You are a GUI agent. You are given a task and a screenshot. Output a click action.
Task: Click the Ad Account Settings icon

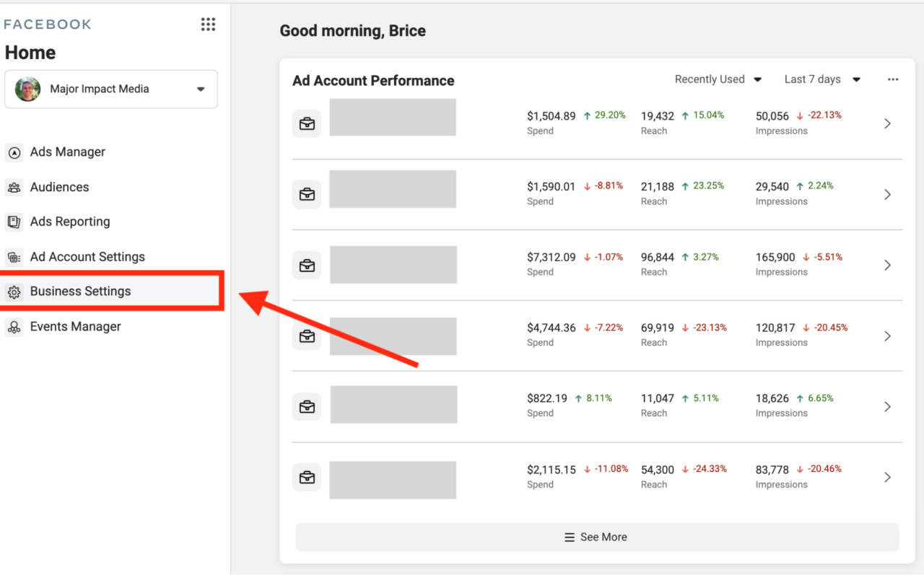click(14, 257)
